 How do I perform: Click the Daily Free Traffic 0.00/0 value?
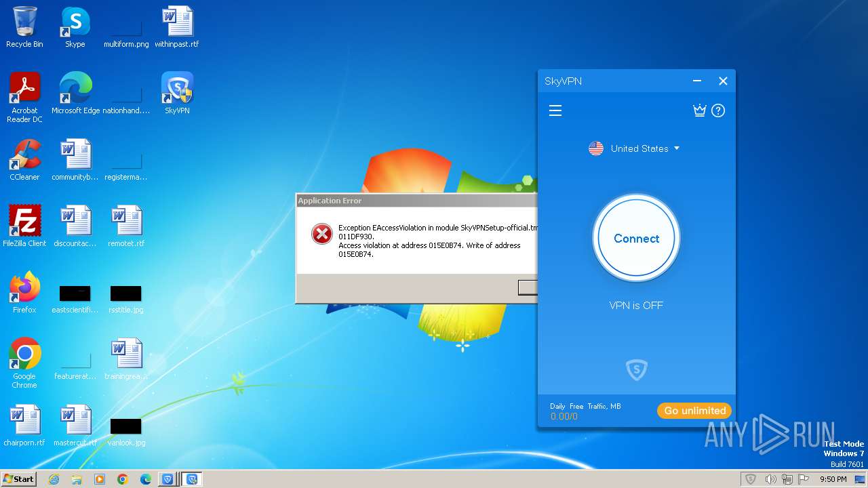coord(564,416)
